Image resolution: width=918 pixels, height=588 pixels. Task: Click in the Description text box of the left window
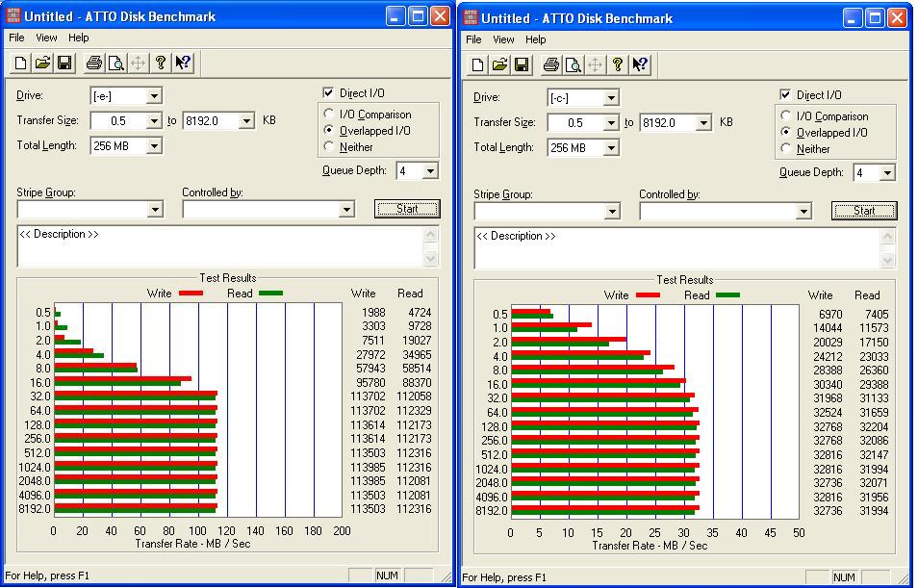220,246
